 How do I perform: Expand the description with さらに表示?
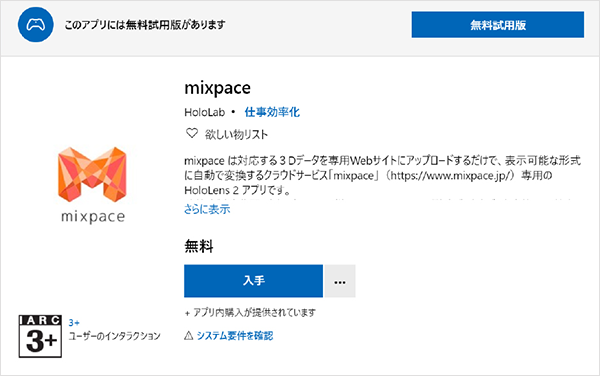[x=207, y=209]
